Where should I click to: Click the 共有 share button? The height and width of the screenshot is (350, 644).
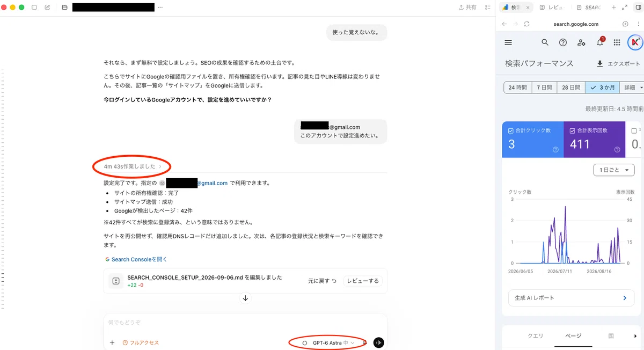467,8
